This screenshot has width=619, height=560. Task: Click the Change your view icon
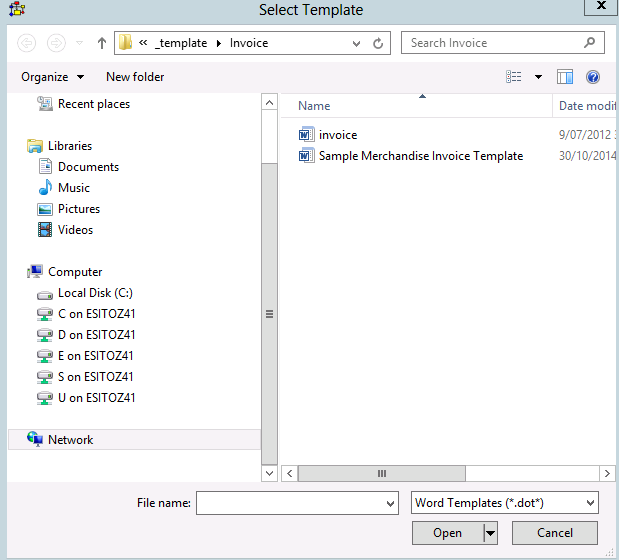[x=514, y=77]
